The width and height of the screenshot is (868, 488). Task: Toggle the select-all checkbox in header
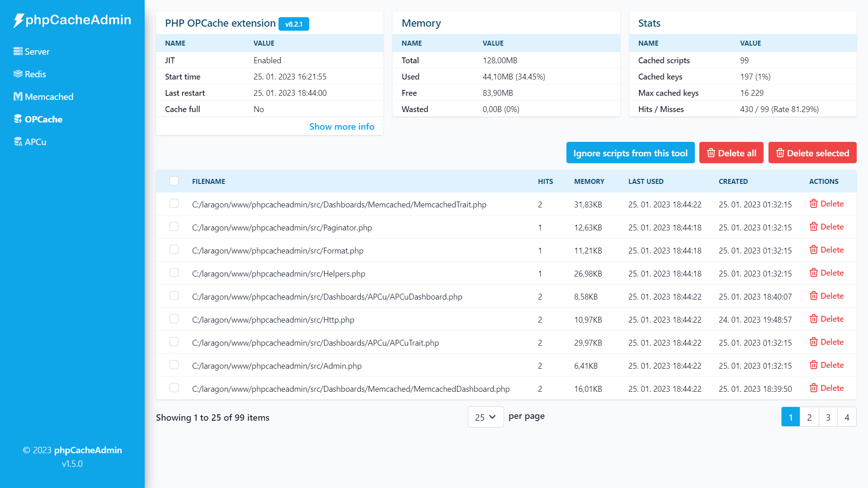pos(174,181)
